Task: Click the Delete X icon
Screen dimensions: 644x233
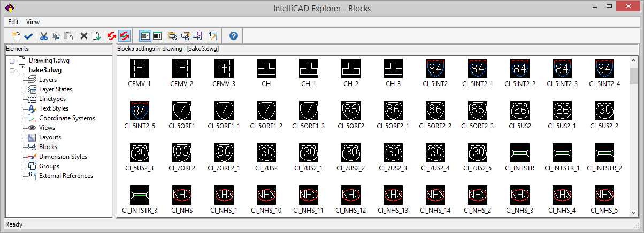Action: tap(84, 36)
